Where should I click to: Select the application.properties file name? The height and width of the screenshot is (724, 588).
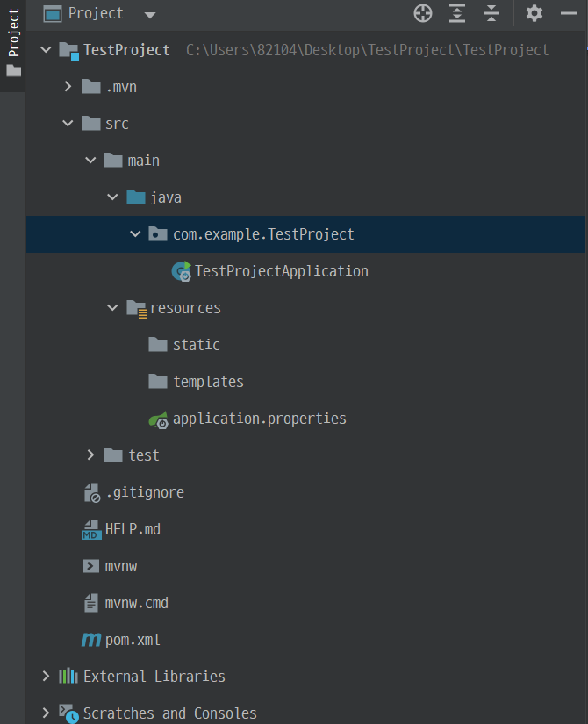259,419
